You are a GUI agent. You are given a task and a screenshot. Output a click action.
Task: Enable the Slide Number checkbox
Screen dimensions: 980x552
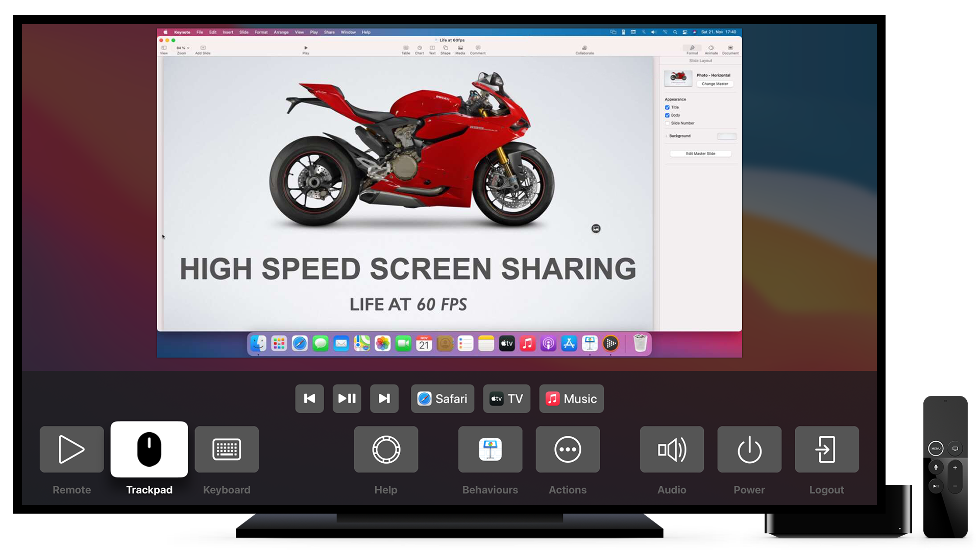(x=667, y=123)
